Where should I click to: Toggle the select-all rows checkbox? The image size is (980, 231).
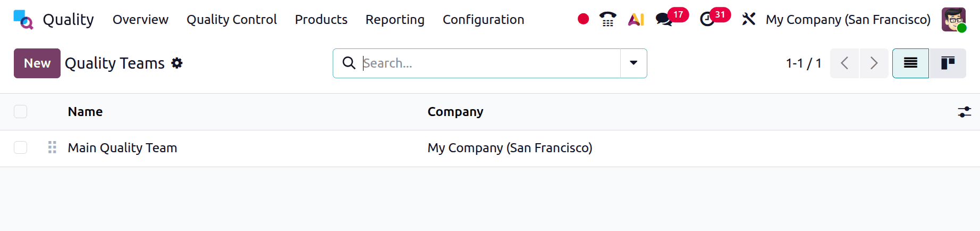[x=21, y=112]
